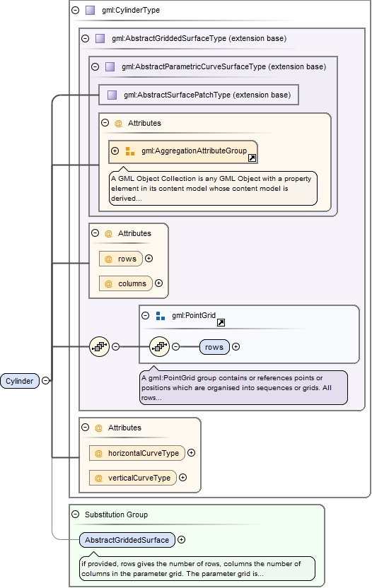Viewport: 372px width, 588px height.
Task: Expand the columns attribute
Action: pos(159,283)
